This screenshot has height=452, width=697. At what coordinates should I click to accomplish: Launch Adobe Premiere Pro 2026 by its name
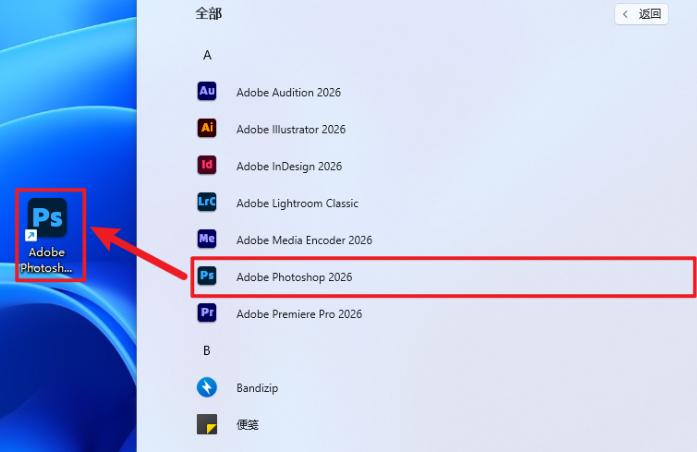coord(299,314)
